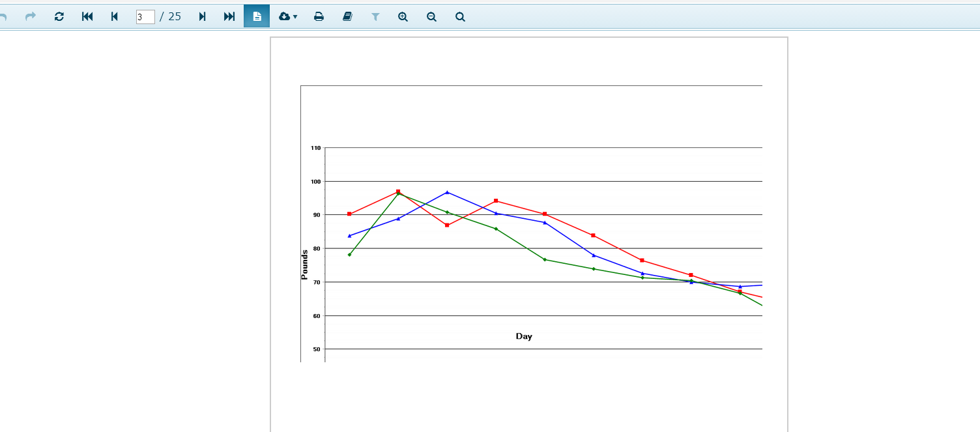Image resolution: width=980 pixels, height=432 pixels.
Task: Click the current page number field
Action: point(145,17)
